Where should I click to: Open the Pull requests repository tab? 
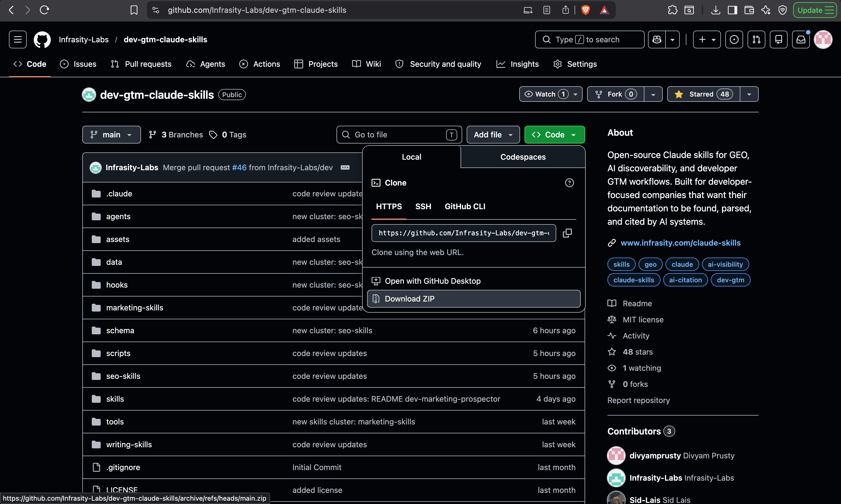[141, 64]
